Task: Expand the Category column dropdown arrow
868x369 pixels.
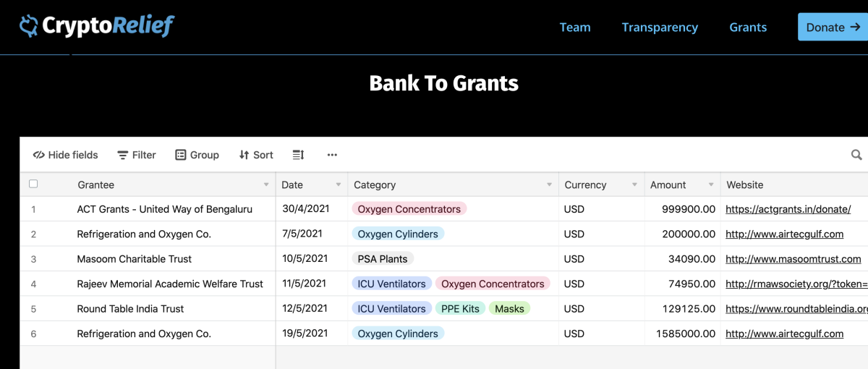Action: point(550,184)
